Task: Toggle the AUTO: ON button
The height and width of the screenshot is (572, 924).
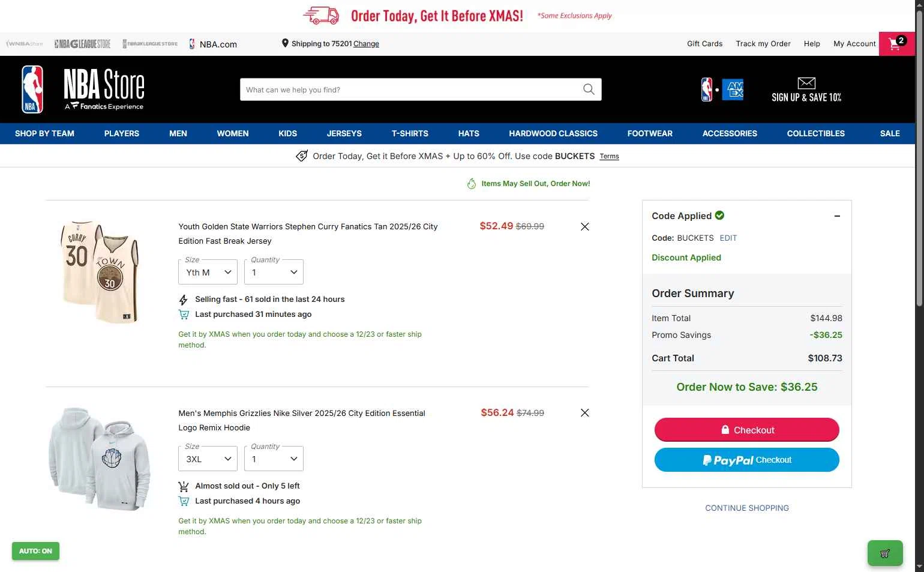Action: [35, 551]
